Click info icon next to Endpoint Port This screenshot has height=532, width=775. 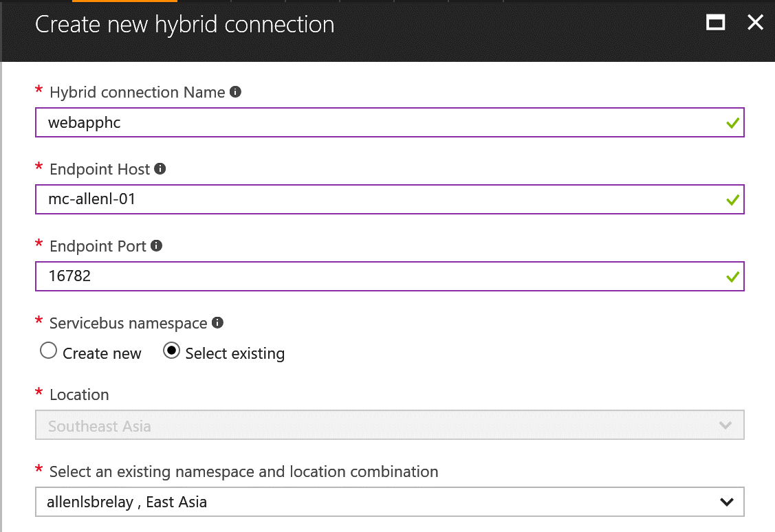point(156,245)
